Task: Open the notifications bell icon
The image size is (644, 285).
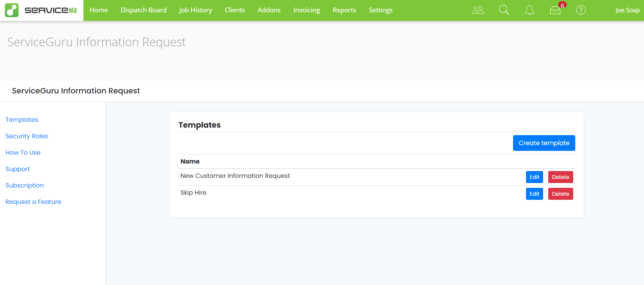Action: (529, 10)
